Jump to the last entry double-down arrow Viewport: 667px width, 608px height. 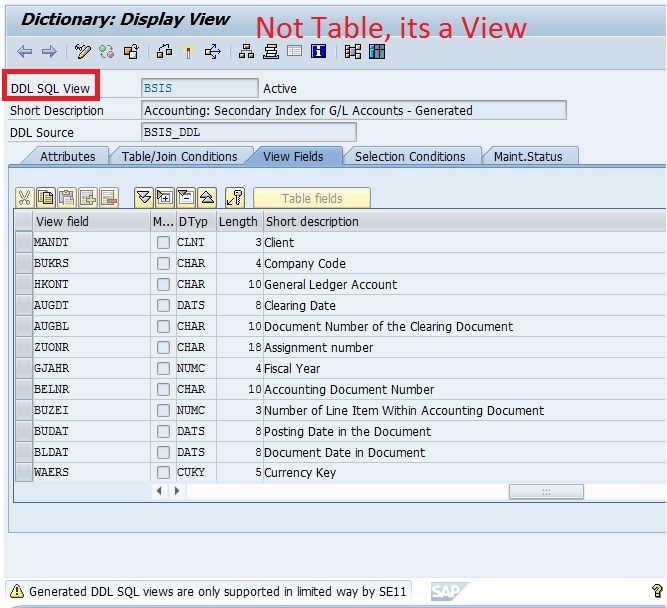[144, 198]
